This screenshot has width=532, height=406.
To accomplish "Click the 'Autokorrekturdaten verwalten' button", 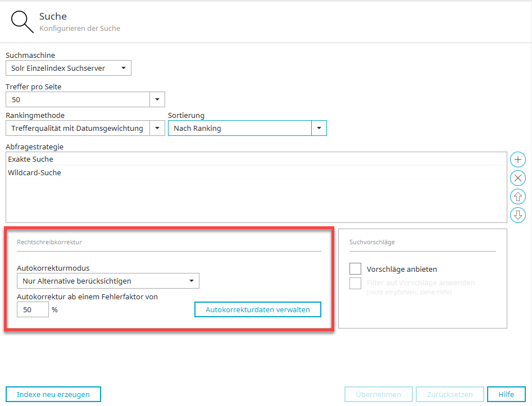I will (257, 309).
